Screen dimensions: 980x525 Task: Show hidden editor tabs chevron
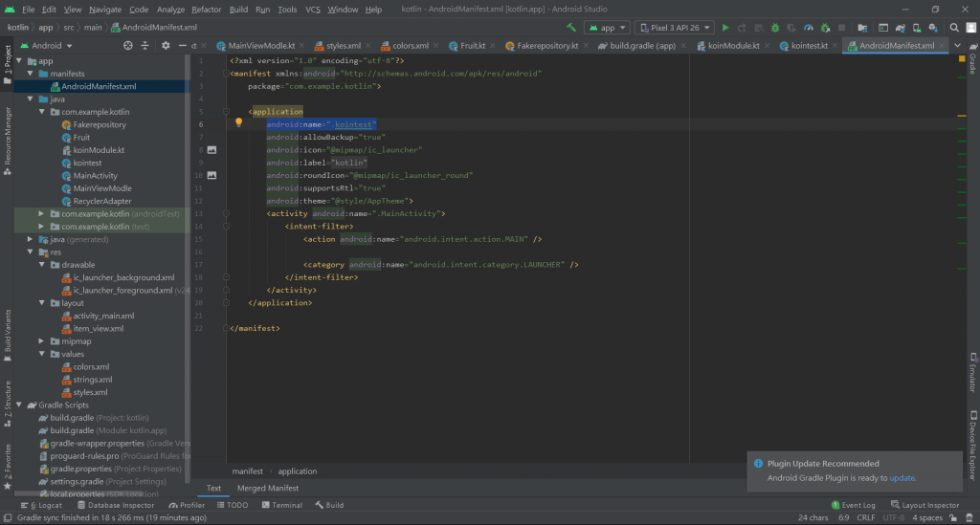tap(957, 46)
